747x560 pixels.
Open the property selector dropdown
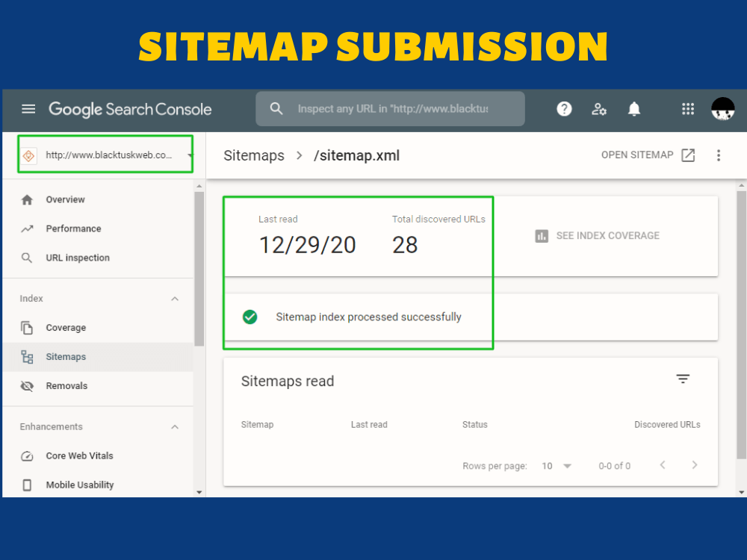pyautogui.click(x=105, y=155)
